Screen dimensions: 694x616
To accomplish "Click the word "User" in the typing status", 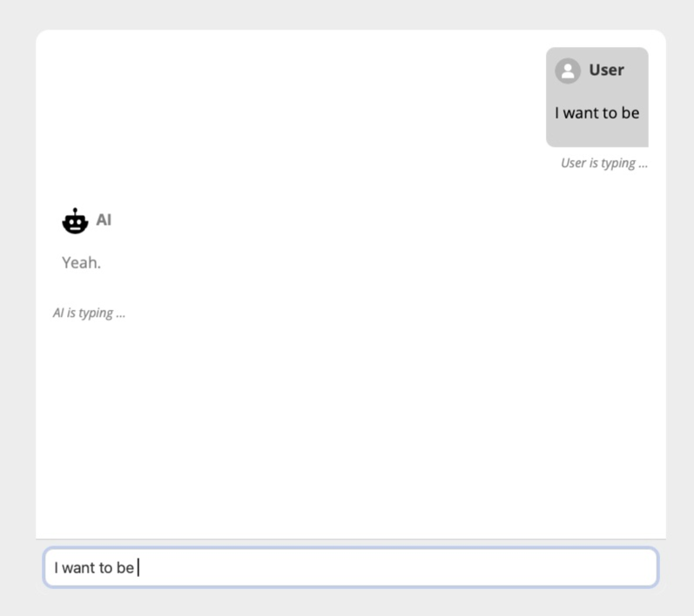I will tap(574, 163).
